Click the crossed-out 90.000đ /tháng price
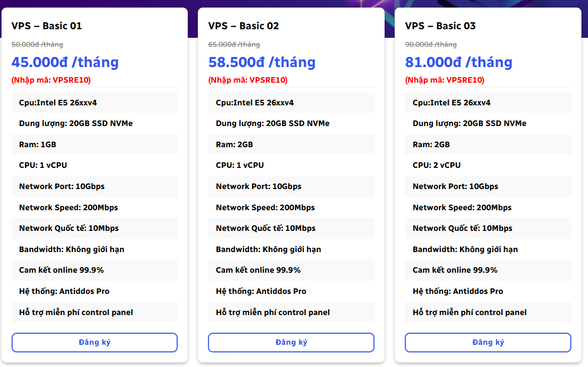 431,44
